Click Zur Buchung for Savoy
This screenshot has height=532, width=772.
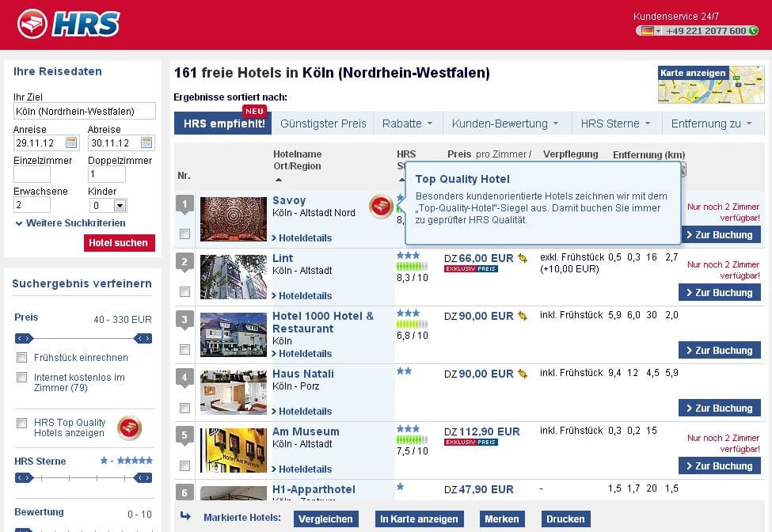coord(719,235)
